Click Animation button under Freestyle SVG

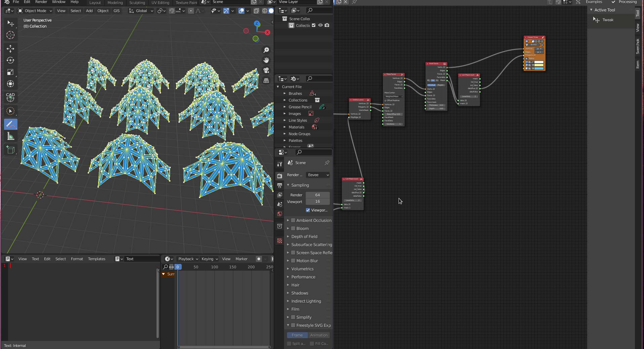click(319, 335)
